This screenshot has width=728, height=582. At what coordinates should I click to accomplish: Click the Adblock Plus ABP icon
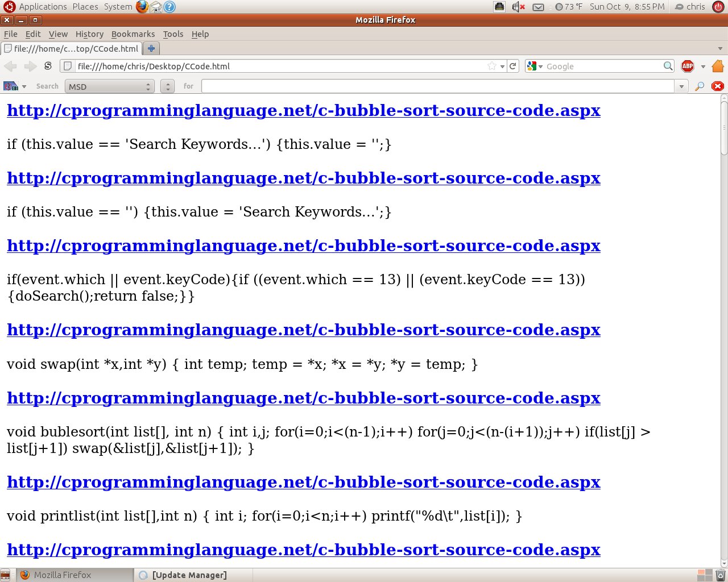point(688,66)
